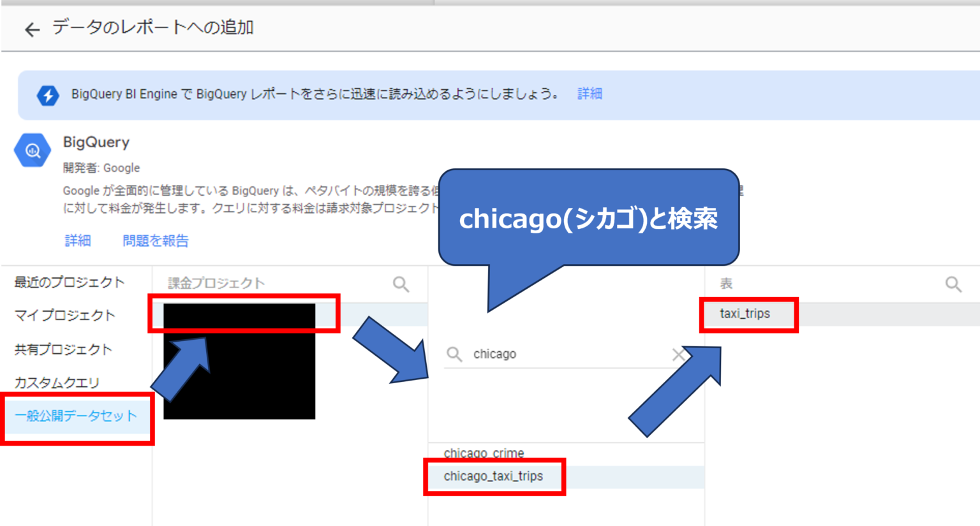
Task: Open 共有プロジェクト section
Action: coord(63,349)
